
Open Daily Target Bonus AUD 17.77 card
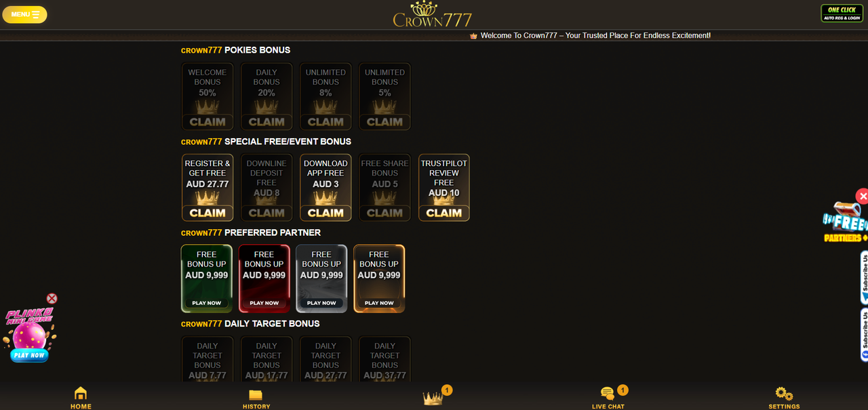(x=267, y=359)
